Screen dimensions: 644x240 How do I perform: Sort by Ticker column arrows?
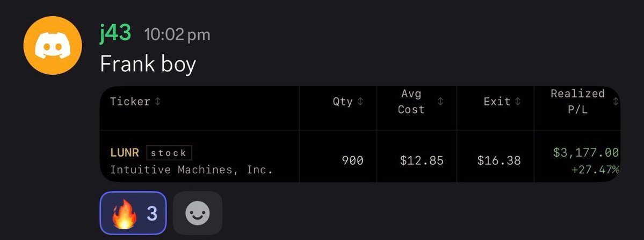point(157,102)
